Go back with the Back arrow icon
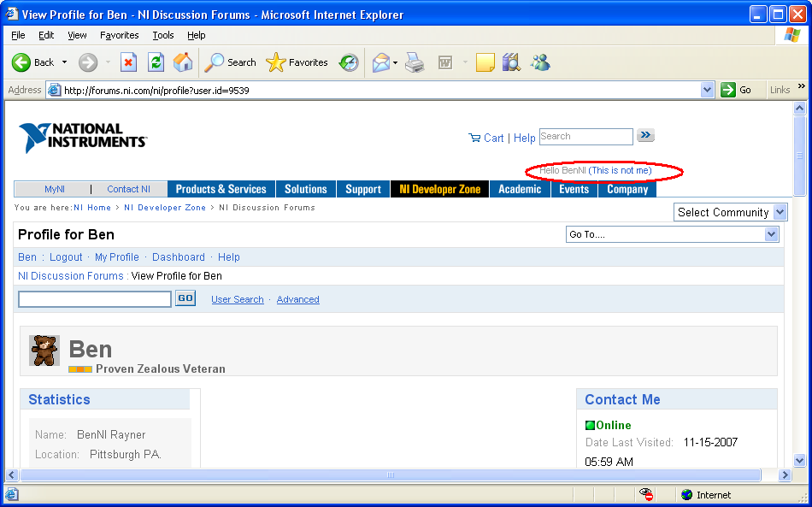The height and width of the screenshot is (507, 812). (21, 62)
